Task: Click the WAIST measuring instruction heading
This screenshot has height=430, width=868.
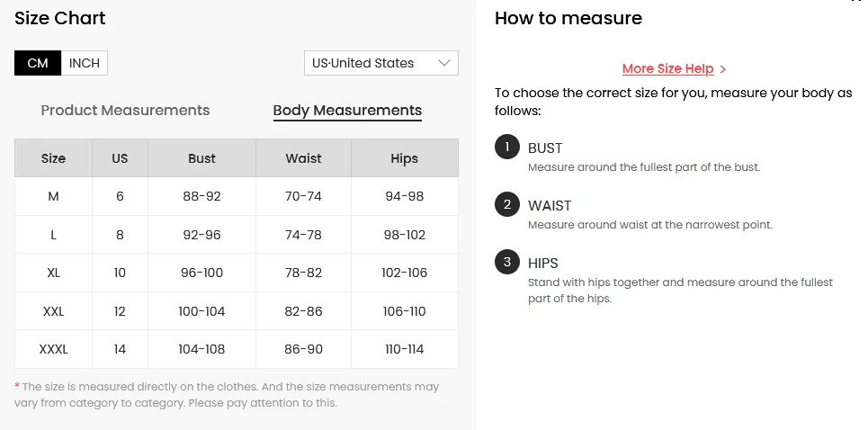Action: [x=550, y=206]
